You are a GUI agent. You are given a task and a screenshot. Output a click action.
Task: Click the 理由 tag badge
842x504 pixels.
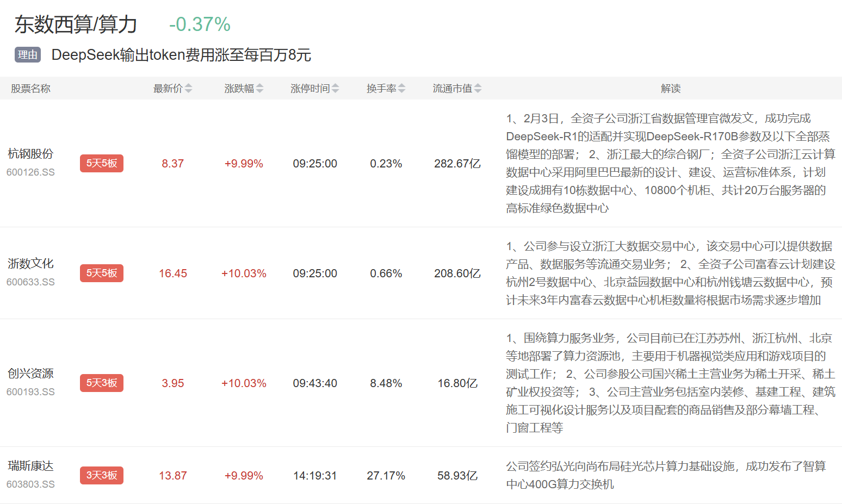point(28,55)
